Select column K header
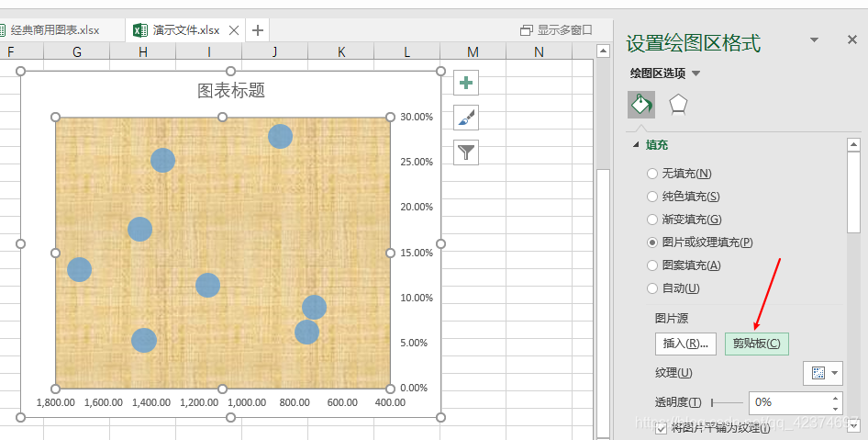The width and height of the screenshot is (868, 440). (341, 51)
